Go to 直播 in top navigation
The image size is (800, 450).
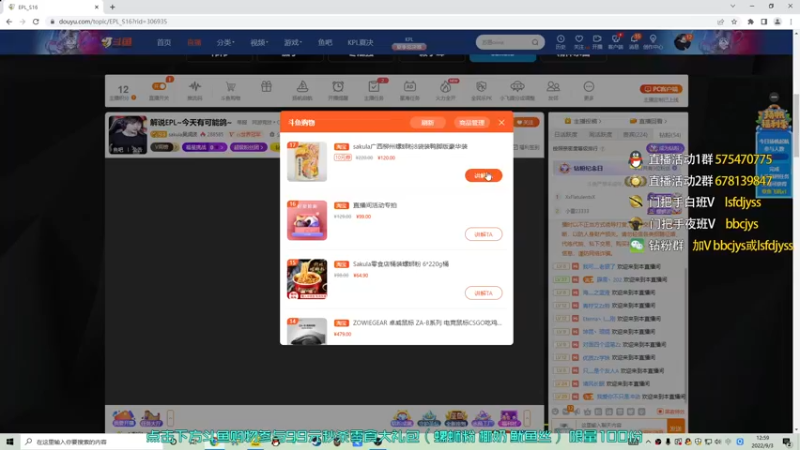point(194,42)
